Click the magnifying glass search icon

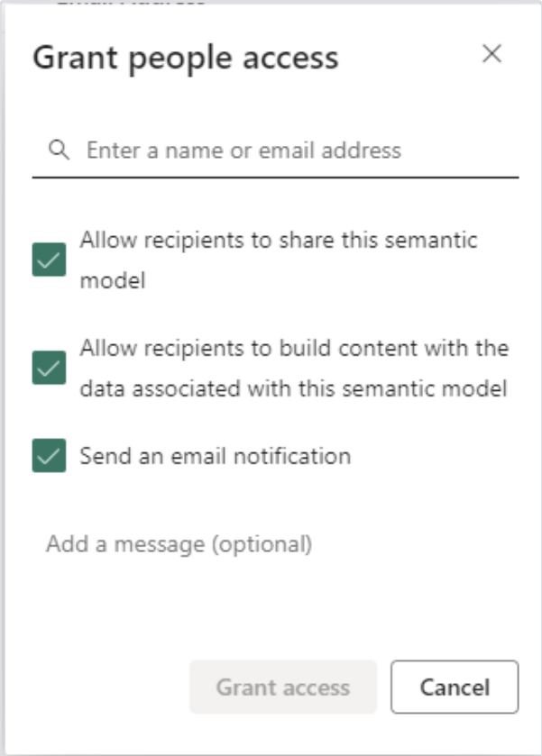click(59, 150)
